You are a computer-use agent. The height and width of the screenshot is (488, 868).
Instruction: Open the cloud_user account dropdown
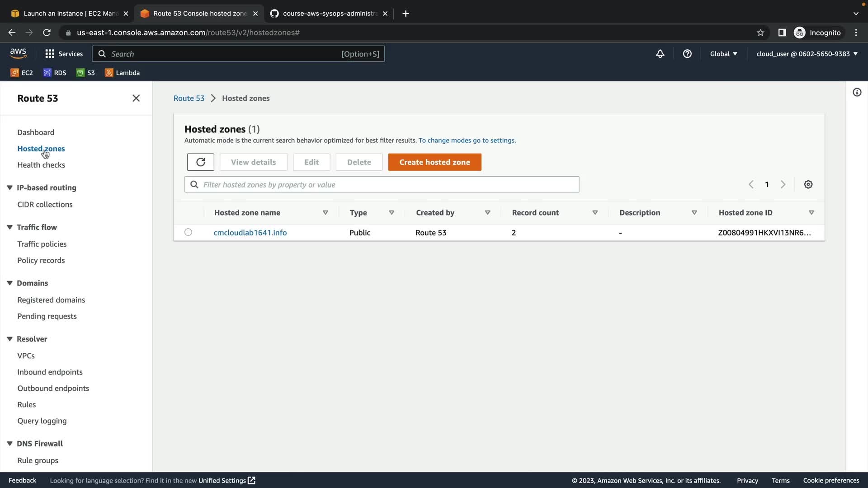(807, 54)
